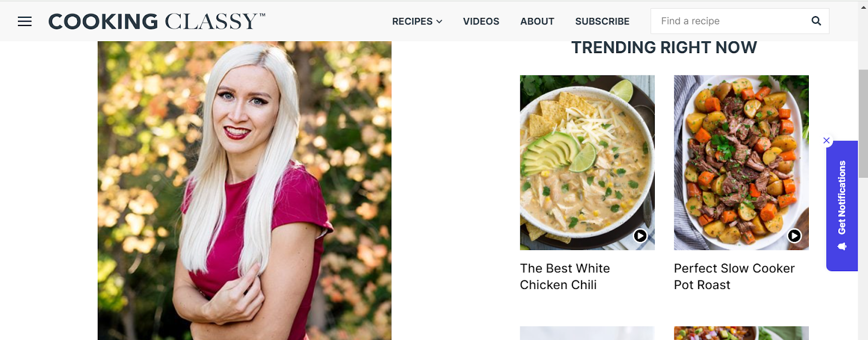Click the White Chicken Chili thumbnail

[x=587, y=163]
